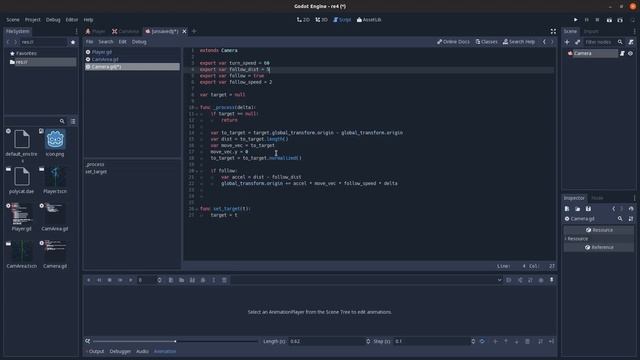The width and height of the screenshot is (640, 360).
Task: Switch to the 3D workspace
Action: pyautogui.click(x=322, y=20)
